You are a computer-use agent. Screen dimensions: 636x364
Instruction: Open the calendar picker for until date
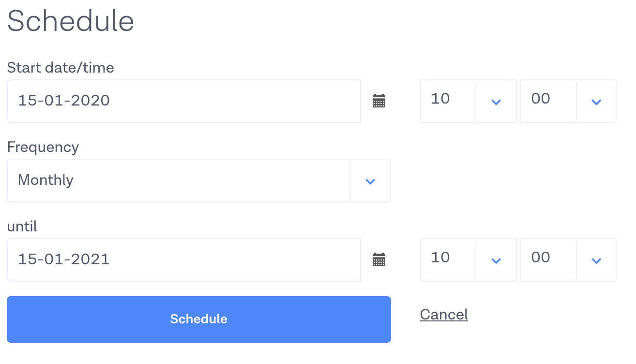379,260
